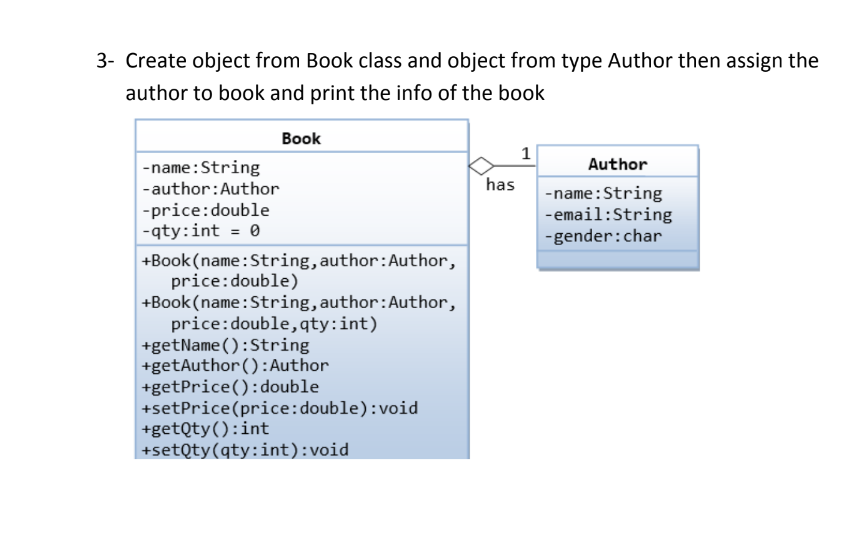This screenshot has width=841, height=534.
Task: Click the '+getName():String' method
Action: point(225,345)
